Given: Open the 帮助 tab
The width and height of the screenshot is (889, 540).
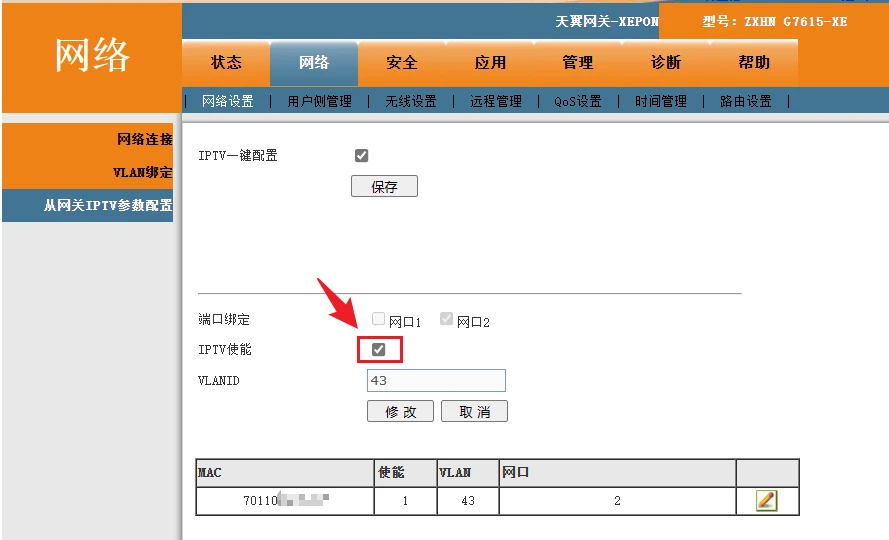Looking at the screenshot, I should (754, 62).
